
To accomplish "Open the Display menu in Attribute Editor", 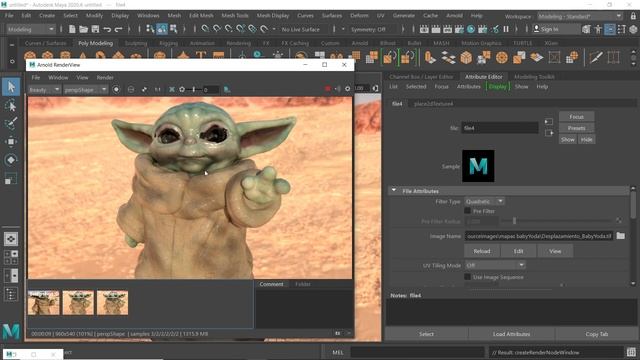I will coord(498,87).
